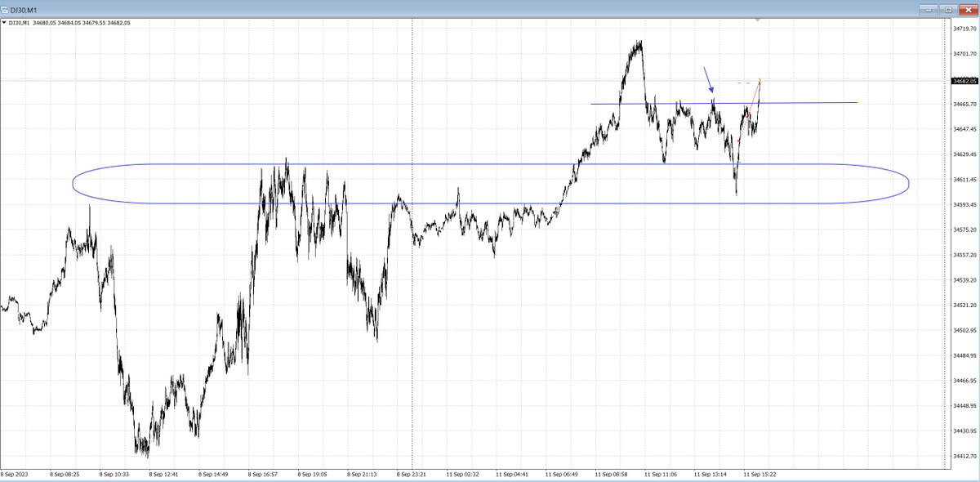Click time label 8 Sep 19:05
The image size is (980, 482).
point(313,473)
